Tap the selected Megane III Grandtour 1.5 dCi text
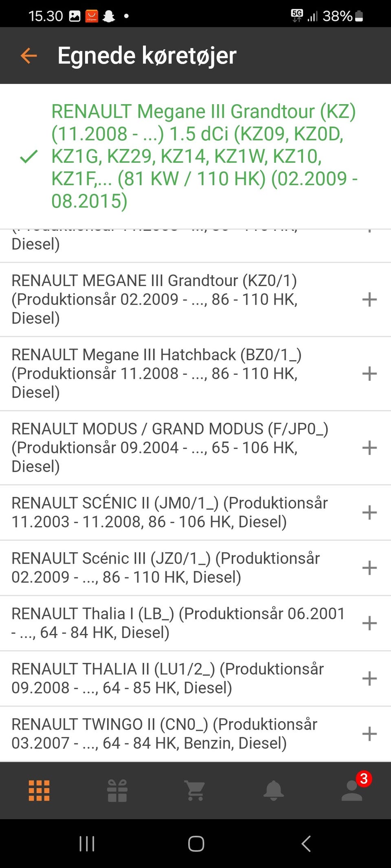 pyautogui.click(x=204, y=156)
